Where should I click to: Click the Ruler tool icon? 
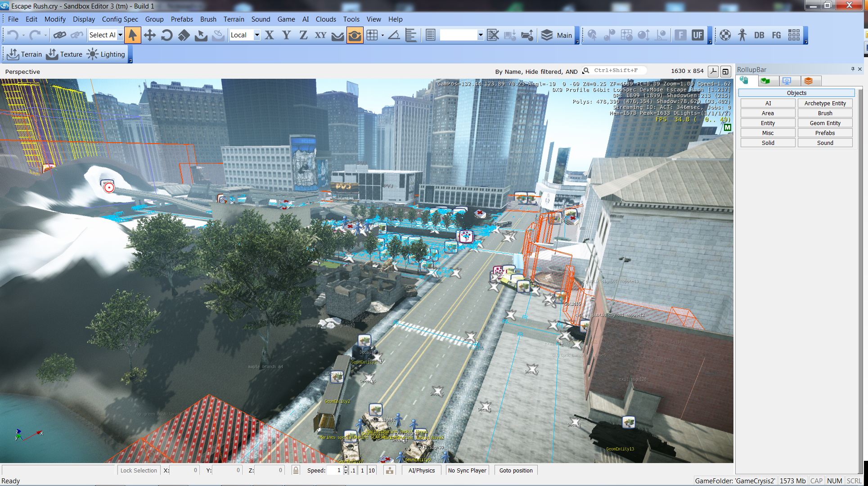(411, 35)
